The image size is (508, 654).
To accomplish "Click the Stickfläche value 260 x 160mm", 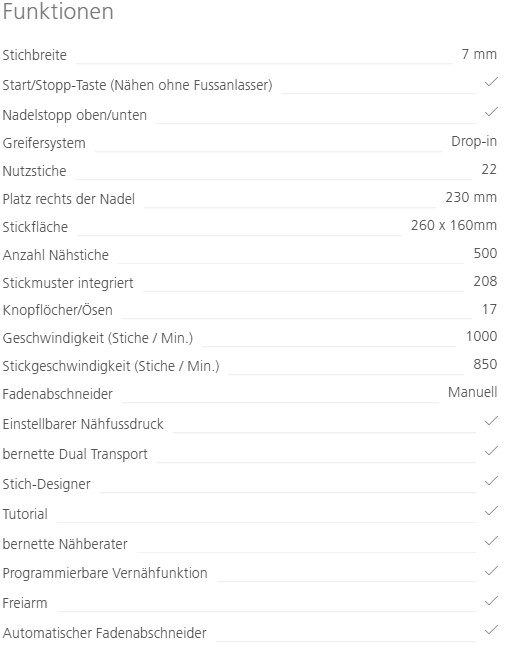I will click(x=454, y=225).
